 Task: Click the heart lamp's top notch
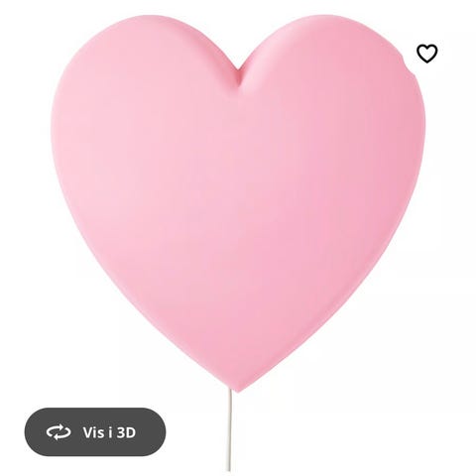click(x=239, y=77)
